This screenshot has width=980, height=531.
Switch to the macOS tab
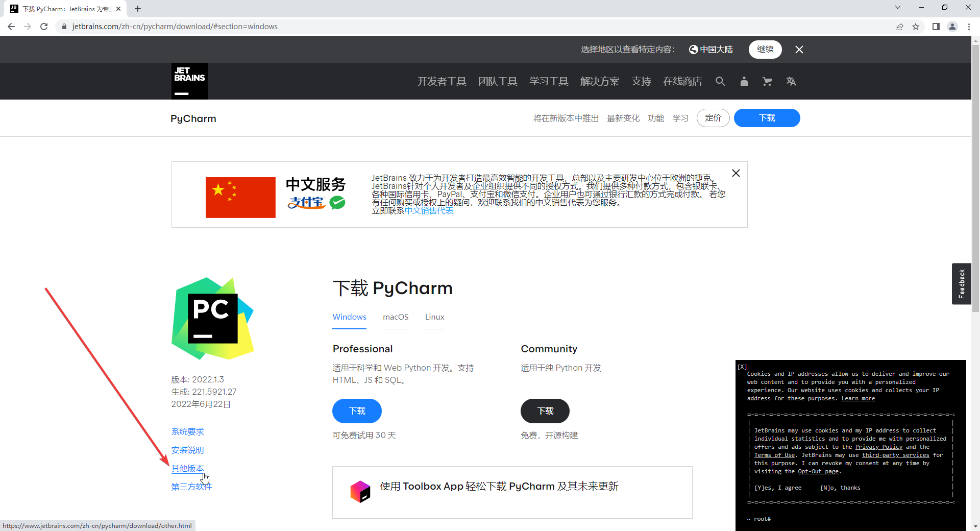(396, 317)
